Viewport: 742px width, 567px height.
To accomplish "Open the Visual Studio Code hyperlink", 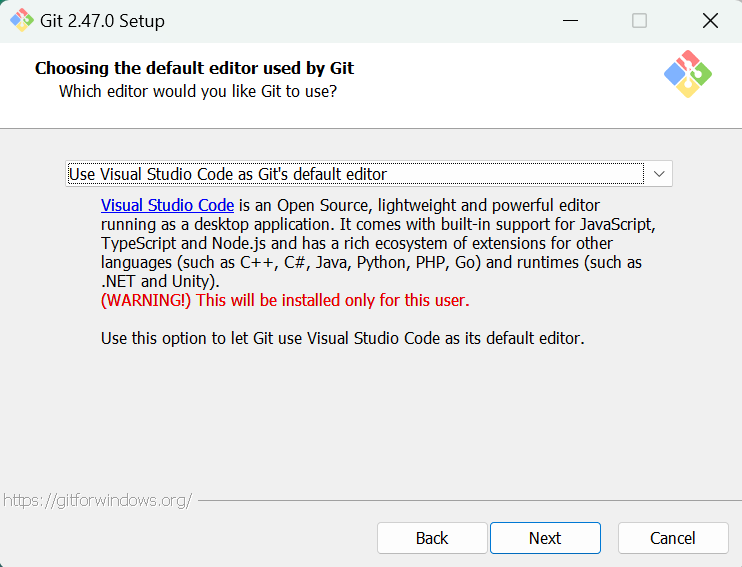I will click(168, 205).
